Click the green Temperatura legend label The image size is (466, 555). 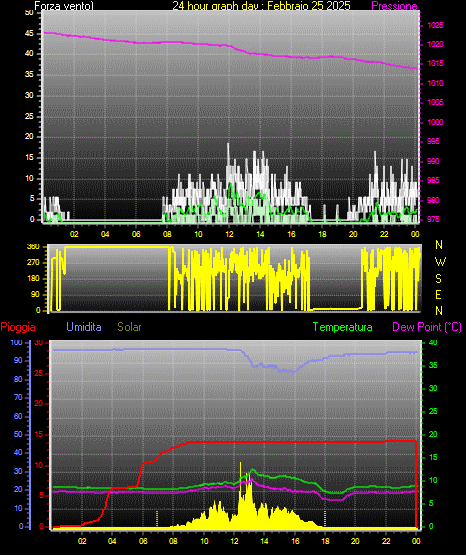tap(342, 327)
